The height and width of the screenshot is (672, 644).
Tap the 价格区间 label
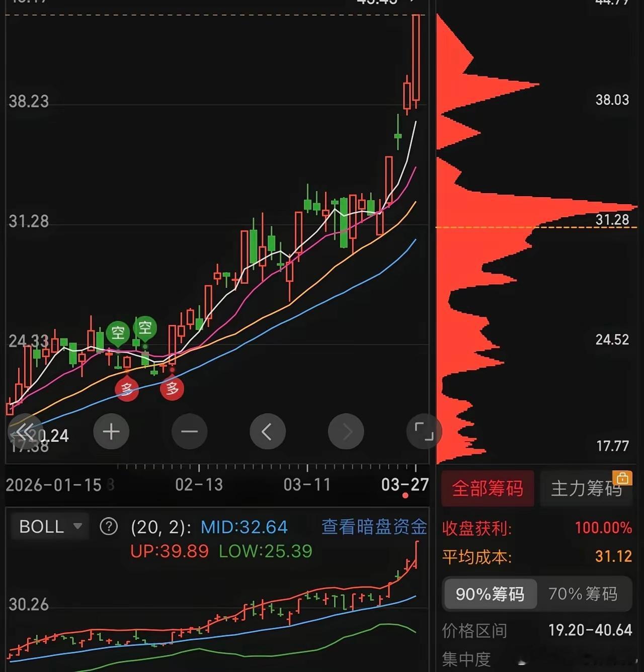coord(474,630)
